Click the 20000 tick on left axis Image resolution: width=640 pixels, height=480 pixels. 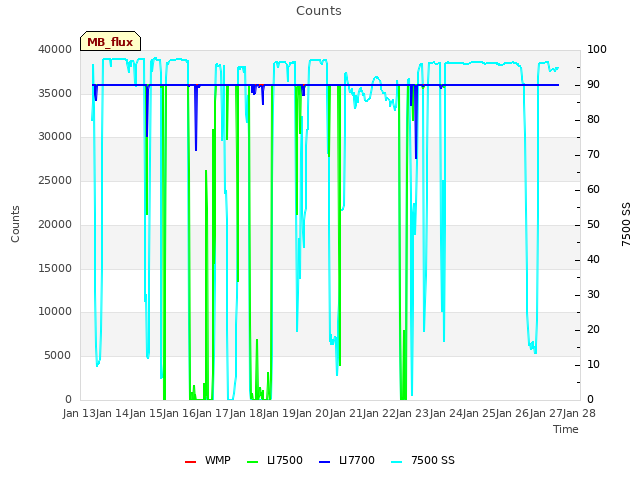pyautogui.click(x=55, y=224)
